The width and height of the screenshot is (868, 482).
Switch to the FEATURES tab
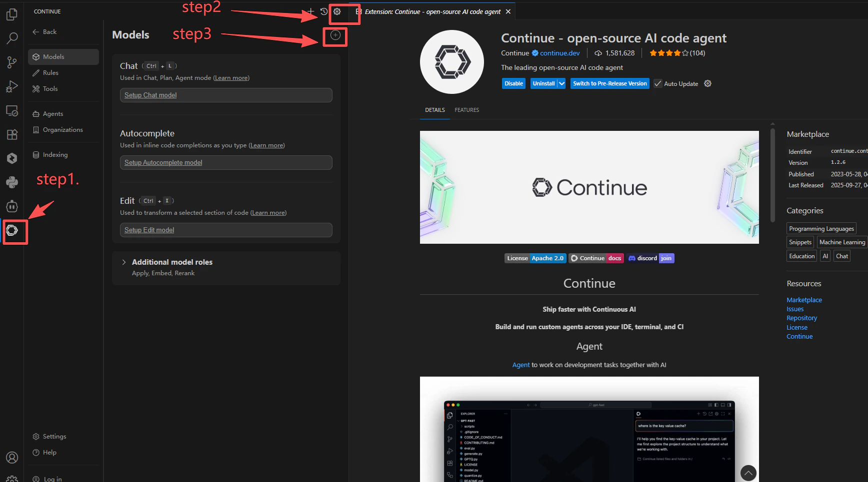tap(466, 110)
